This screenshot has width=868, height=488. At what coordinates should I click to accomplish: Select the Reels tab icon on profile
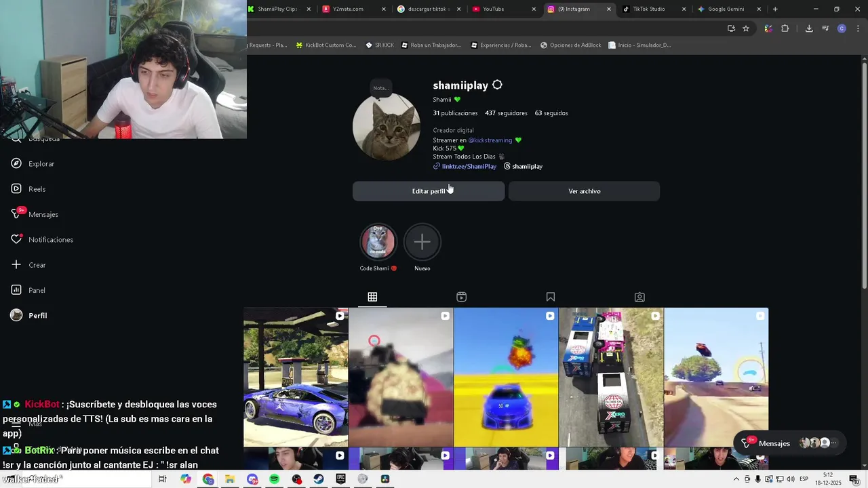click(461, 297)
